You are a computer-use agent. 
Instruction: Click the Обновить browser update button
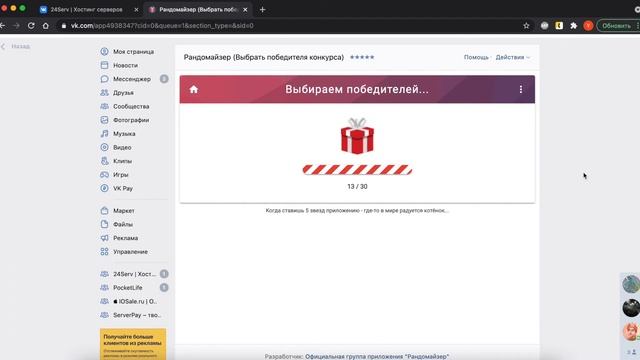point(618,26)
